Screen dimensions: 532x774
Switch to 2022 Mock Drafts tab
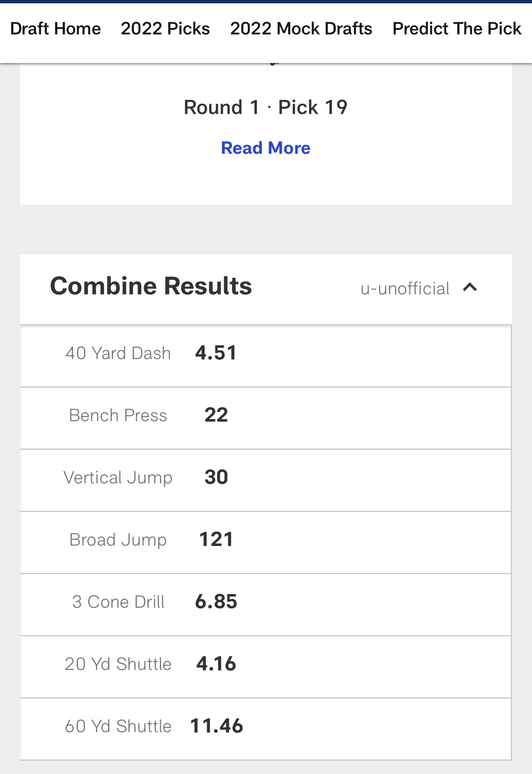301,29
